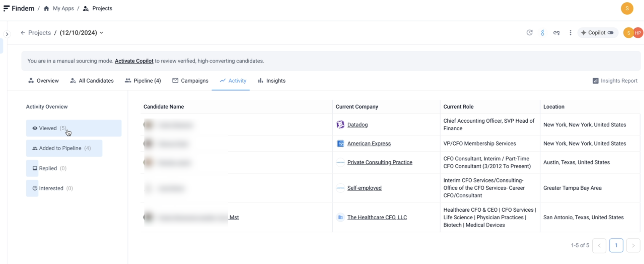Select the Activity tab
The image size is (644, 264).
(233, 81)
